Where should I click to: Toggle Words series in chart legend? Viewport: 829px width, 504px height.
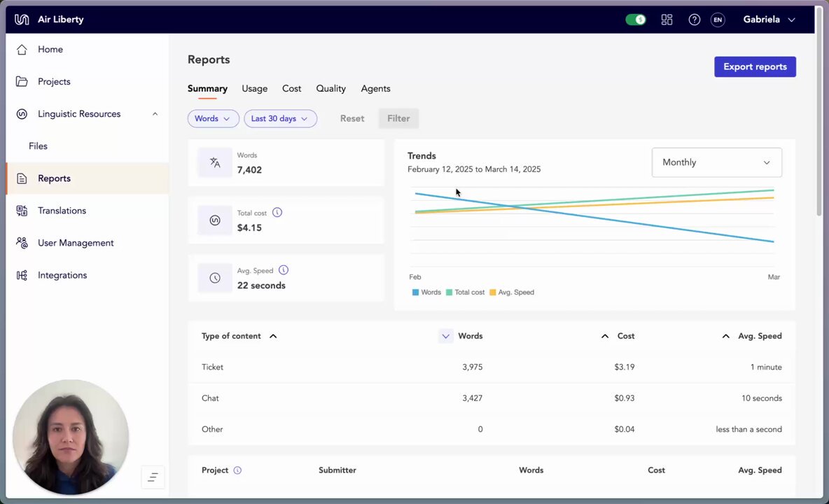pyautogui.click(x=426, y=292)
